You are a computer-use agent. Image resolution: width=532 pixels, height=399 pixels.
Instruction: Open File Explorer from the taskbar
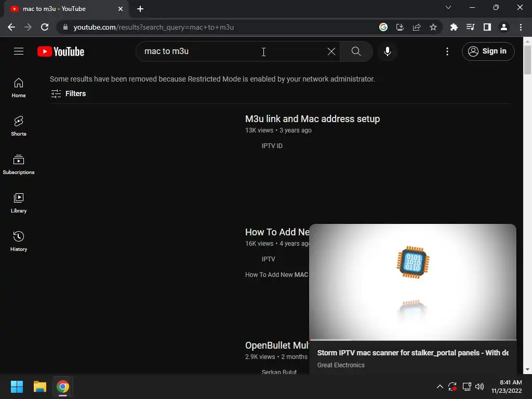tap(39, 387)
